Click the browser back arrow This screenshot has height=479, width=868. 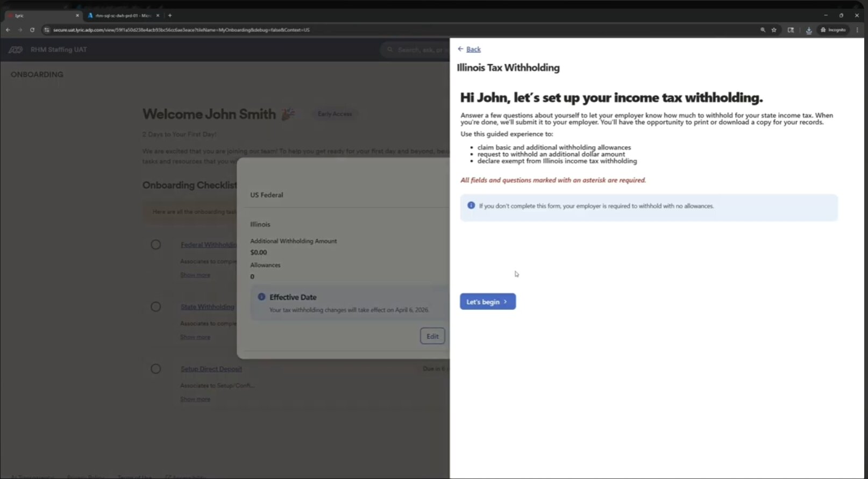[x=8, y=30]
